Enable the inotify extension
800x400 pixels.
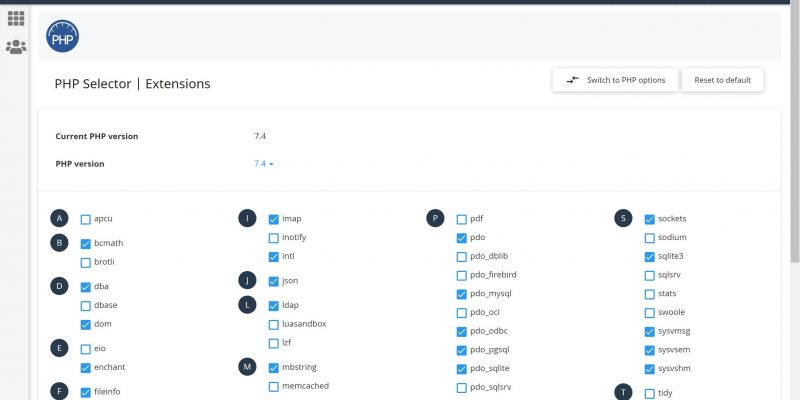click(x=273, y=238)
